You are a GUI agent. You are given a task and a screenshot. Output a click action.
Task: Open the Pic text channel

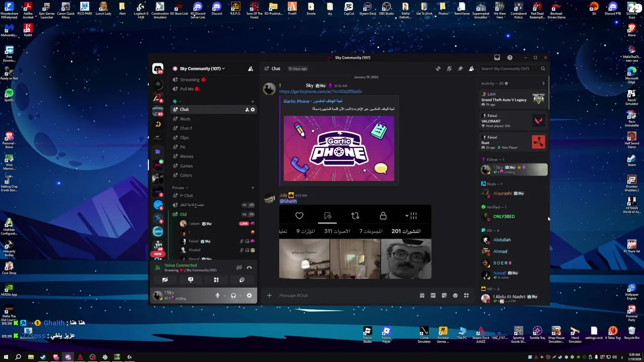[x=183, y=147]
